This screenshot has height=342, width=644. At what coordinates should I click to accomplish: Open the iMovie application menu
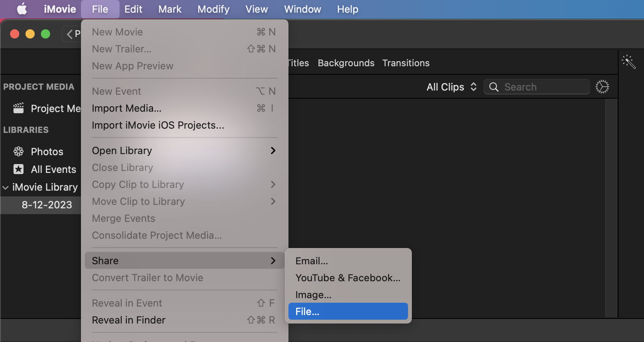pyautogui.click(x=60, y=9)
